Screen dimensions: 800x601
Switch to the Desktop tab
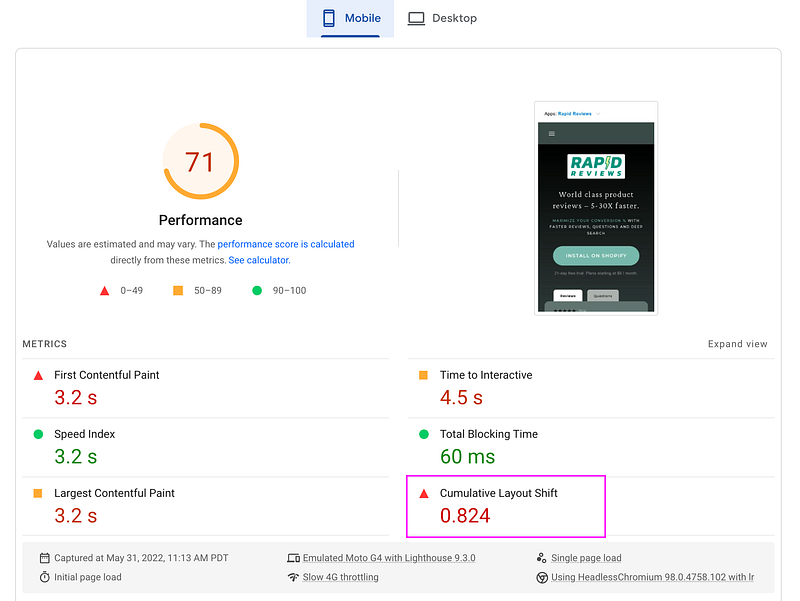[x=442, y=18]
